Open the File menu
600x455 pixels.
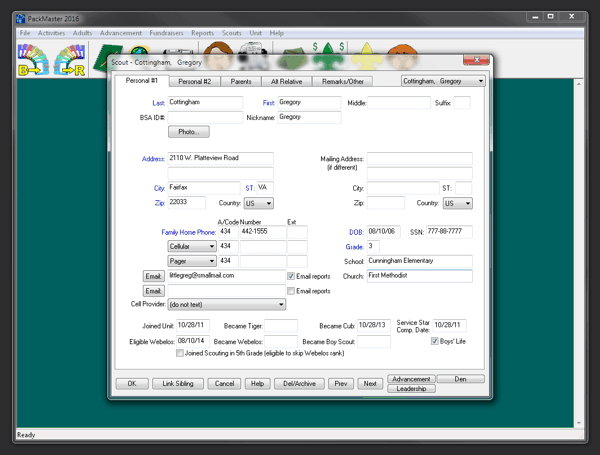point(25,33)
